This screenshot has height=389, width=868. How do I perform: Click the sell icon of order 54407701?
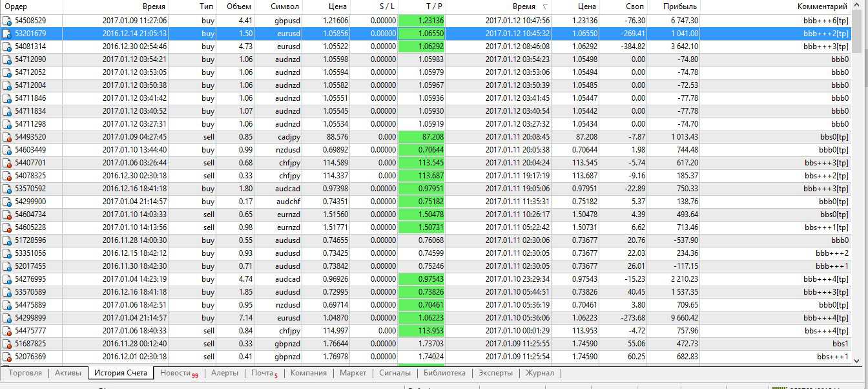coord(7,163)
